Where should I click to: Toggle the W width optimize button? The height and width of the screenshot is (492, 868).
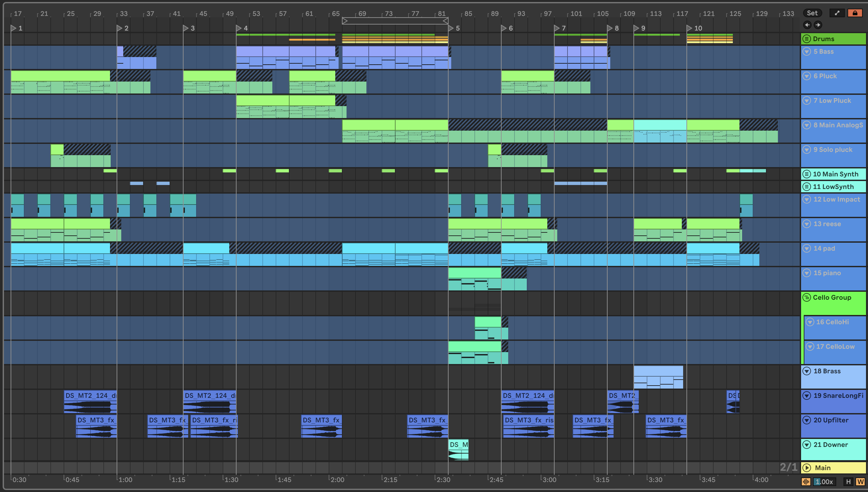point(860,481)
